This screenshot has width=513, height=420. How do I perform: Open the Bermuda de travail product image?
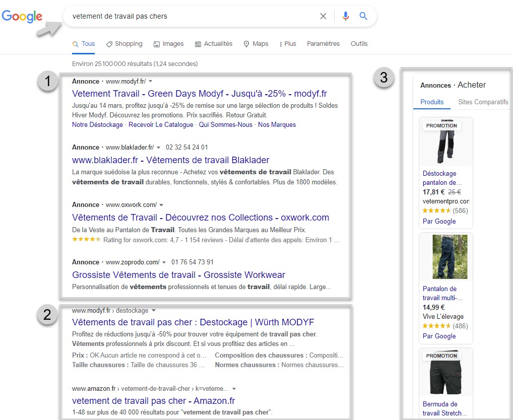(445, 373)
